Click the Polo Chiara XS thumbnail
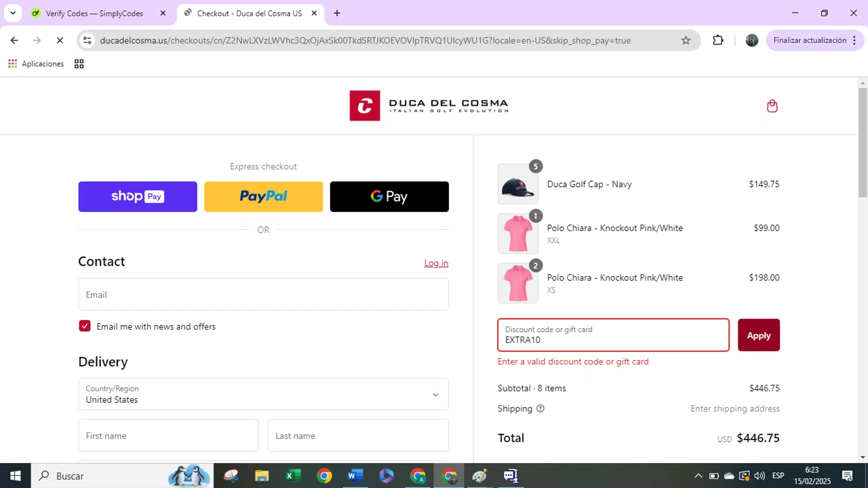The image size is (868, 488). (x=518, y=283)
